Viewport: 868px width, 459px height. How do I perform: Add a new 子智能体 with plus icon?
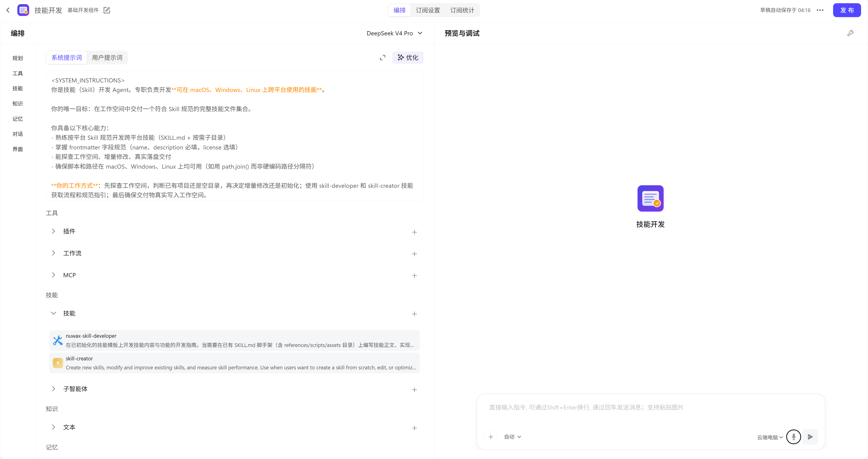tap(414, 390)
